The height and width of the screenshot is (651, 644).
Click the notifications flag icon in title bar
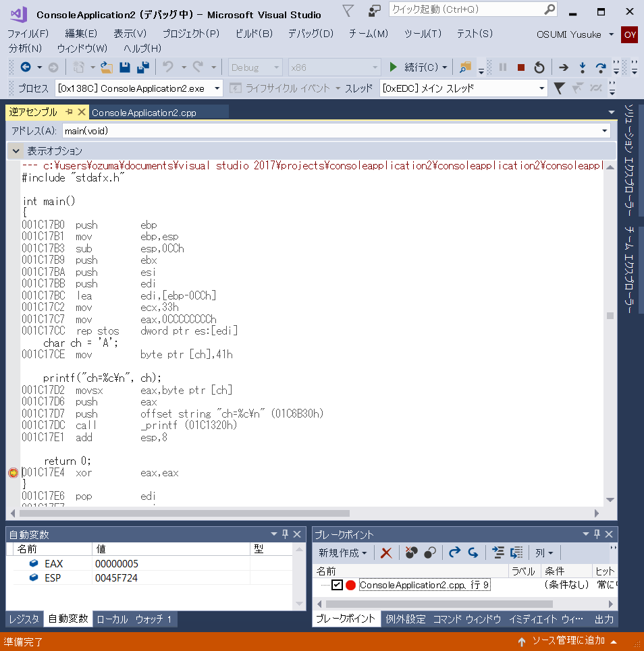(348, 11)
